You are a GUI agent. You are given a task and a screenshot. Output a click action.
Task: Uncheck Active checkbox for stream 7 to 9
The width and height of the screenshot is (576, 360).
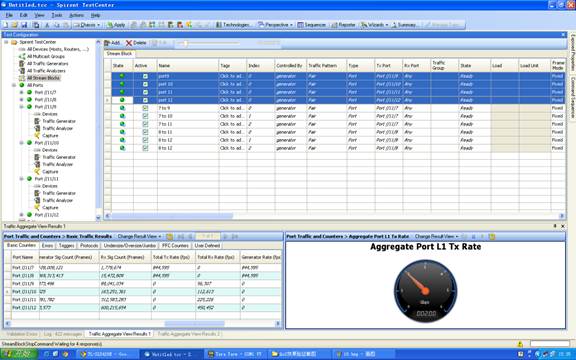145,108
